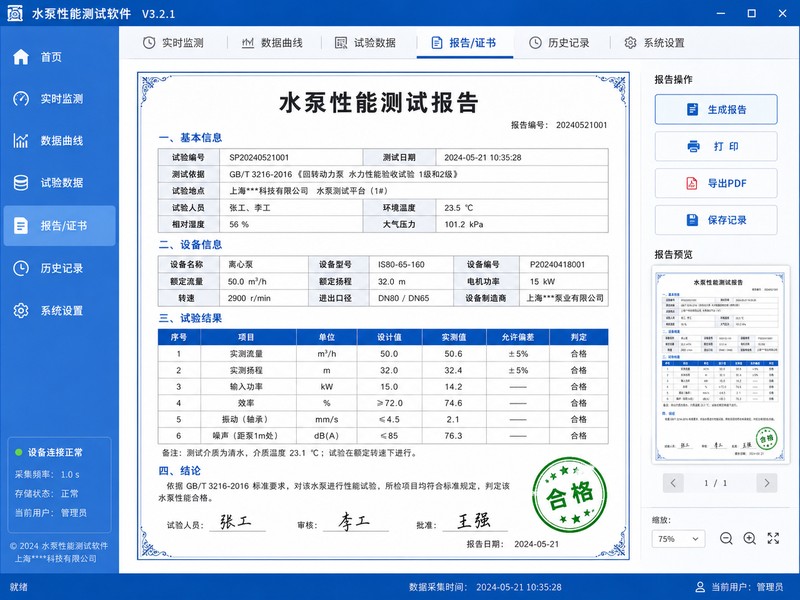Open the 历史记录 tab

[559, 43]
